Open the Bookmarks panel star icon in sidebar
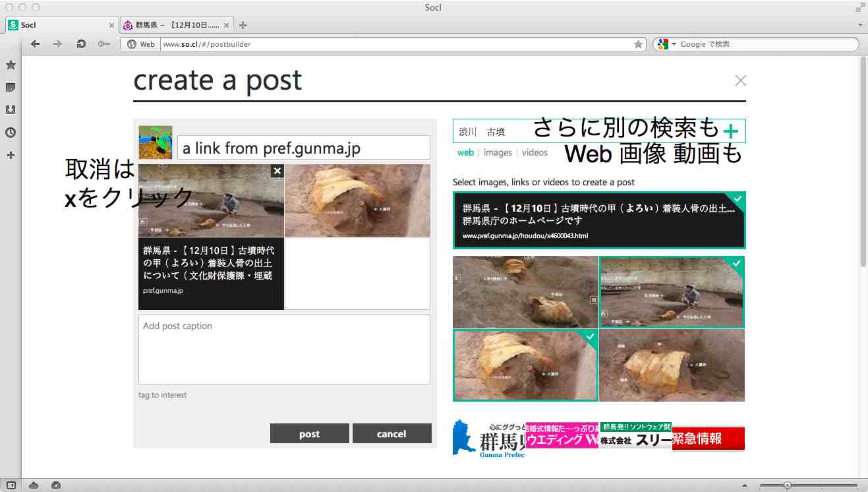The height and width of the screenshot is (492, 868). (x=11, y=65)
